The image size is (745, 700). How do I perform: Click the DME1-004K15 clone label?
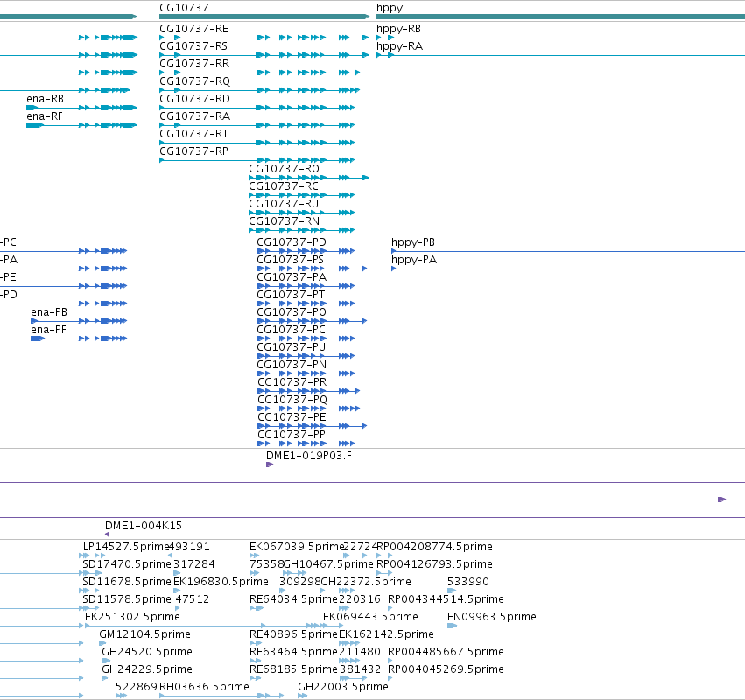point(144,526)
